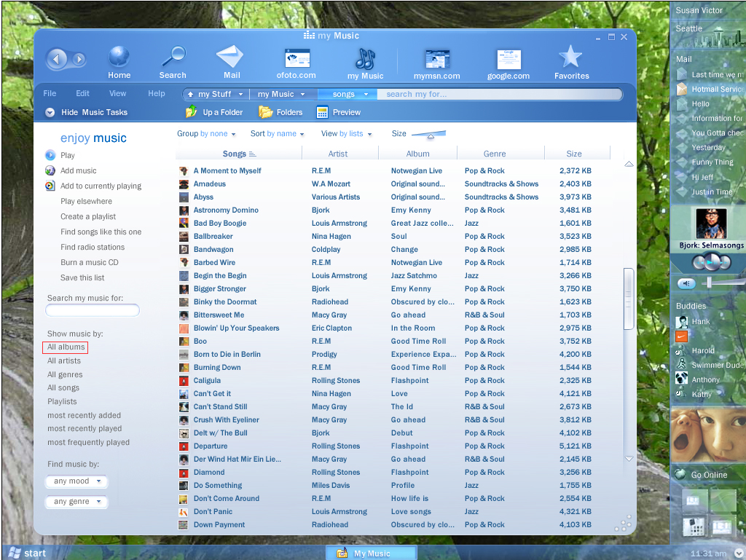Open the my Stuff breadcrumb dropdown
746x560 pixels.
tap(240, 94)
